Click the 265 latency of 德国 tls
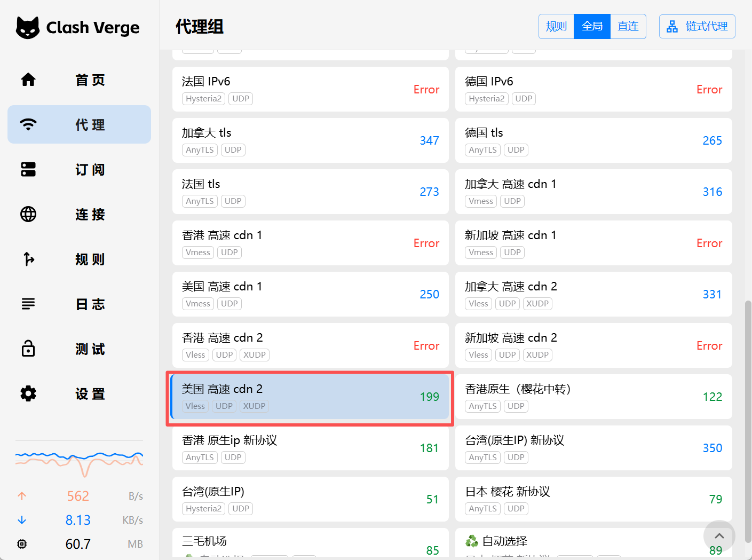 tap(712, 140)
